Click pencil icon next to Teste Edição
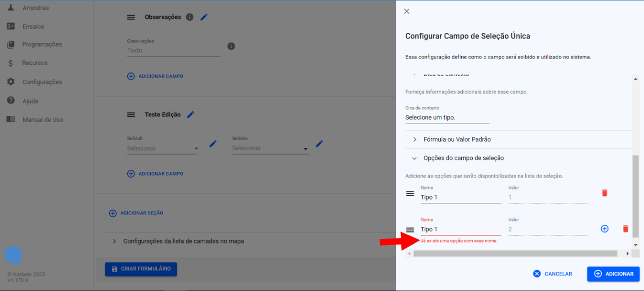644x291 pixels. [190, 114]
